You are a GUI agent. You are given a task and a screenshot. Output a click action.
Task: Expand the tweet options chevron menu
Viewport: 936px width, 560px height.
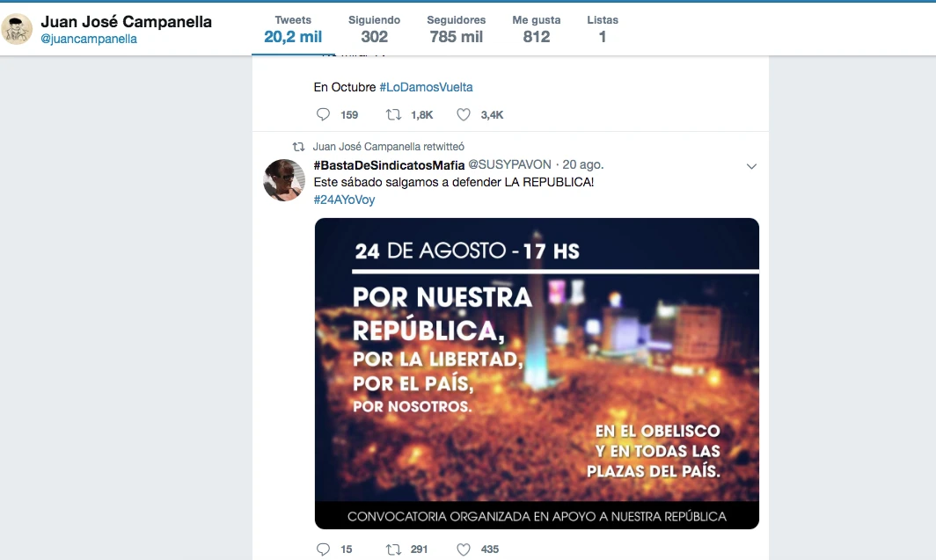(751, 166)
